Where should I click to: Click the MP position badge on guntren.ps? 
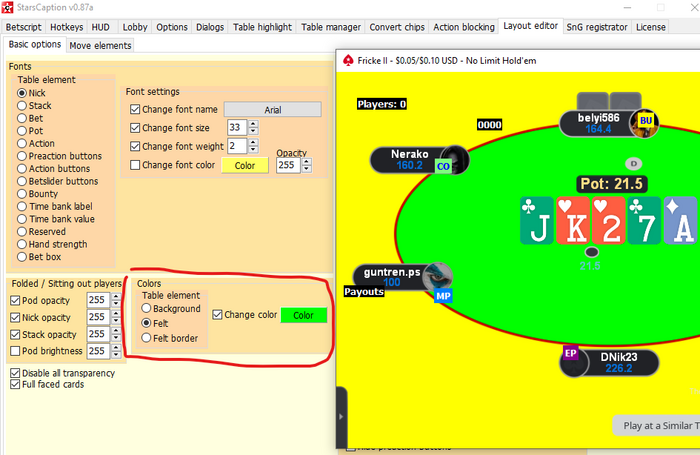443,296
